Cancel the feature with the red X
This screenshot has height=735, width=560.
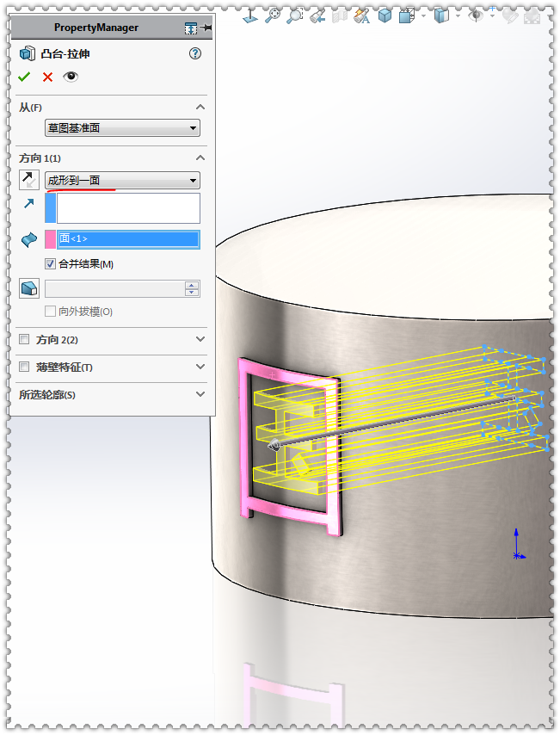click(47, 77)
